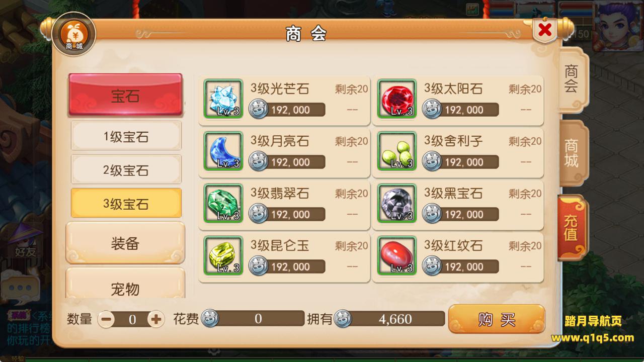Select the 3级光芒石 gem icon
The width and height of the screenshot is (644, 362).
tap(223, 99)
